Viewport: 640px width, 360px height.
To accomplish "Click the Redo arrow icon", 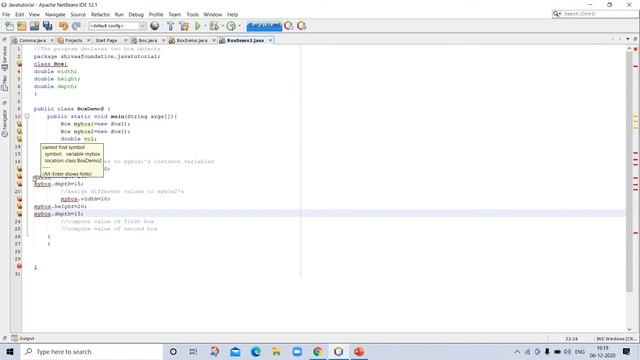I will pos(76,26).
